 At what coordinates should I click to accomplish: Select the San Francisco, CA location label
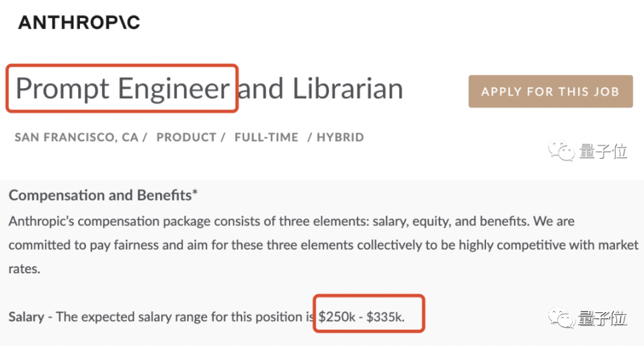77,137
